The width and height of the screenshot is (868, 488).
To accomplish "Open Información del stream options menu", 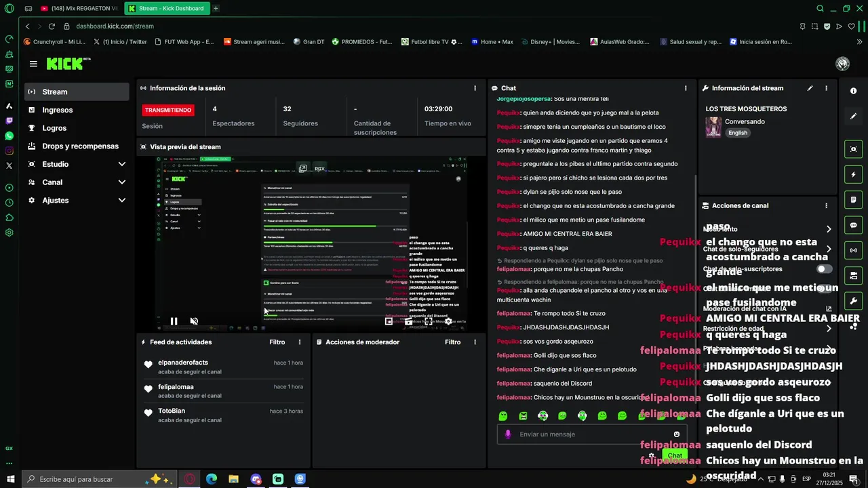I will coord(826,88).
